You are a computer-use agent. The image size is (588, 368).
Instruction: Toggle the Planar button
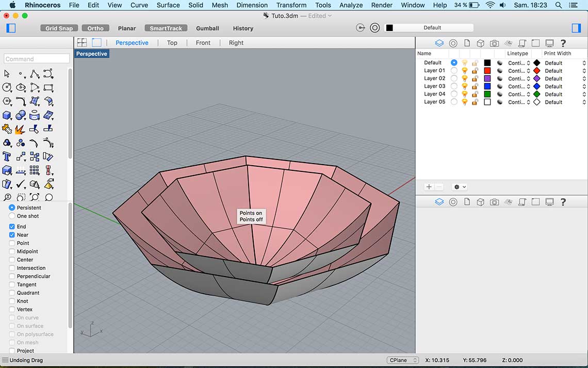(x=127, y=28)
